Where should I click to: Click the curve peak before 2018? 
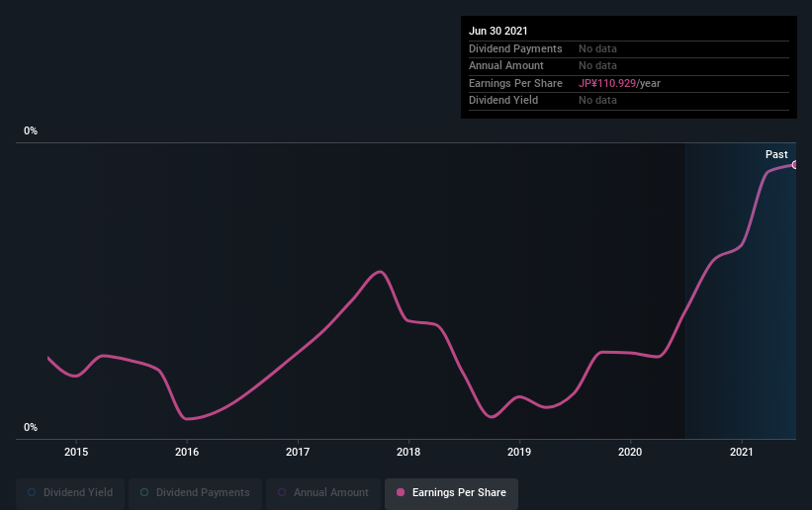[x=380, y=272]
